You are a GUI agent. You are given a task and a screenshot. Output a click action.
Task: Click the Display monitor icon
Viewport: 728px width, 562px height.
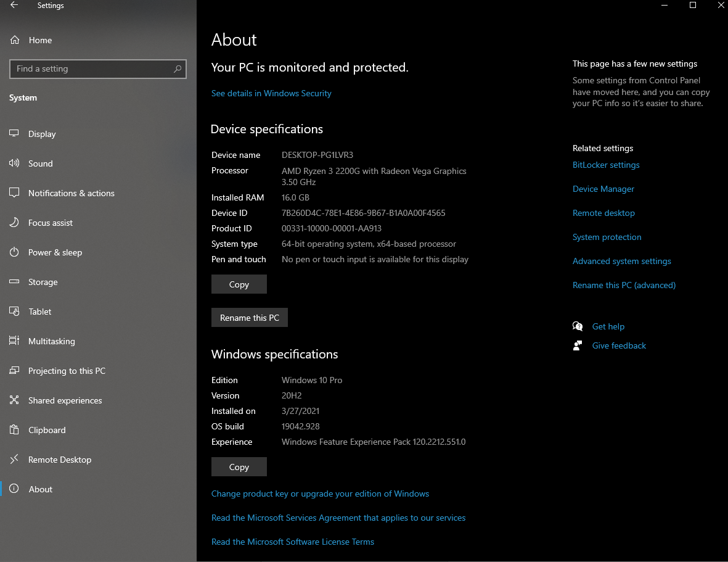[x=14, y=133]
